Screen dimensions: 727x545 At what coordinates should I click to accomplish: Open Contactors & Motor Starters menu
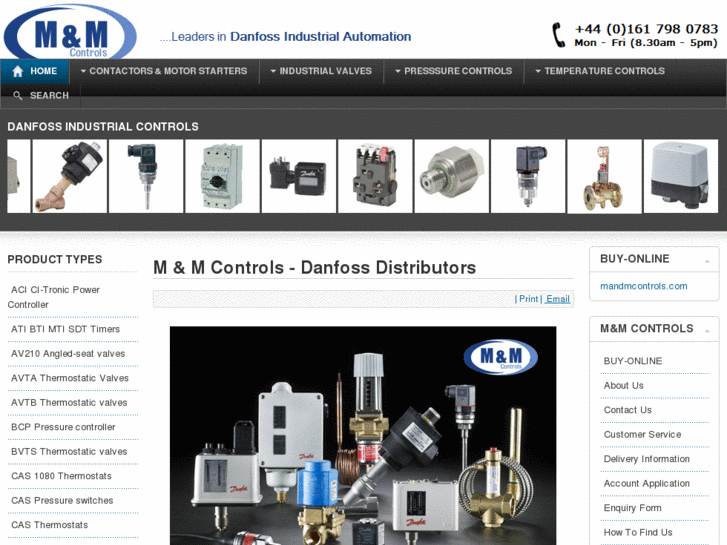tap(164, 71)
